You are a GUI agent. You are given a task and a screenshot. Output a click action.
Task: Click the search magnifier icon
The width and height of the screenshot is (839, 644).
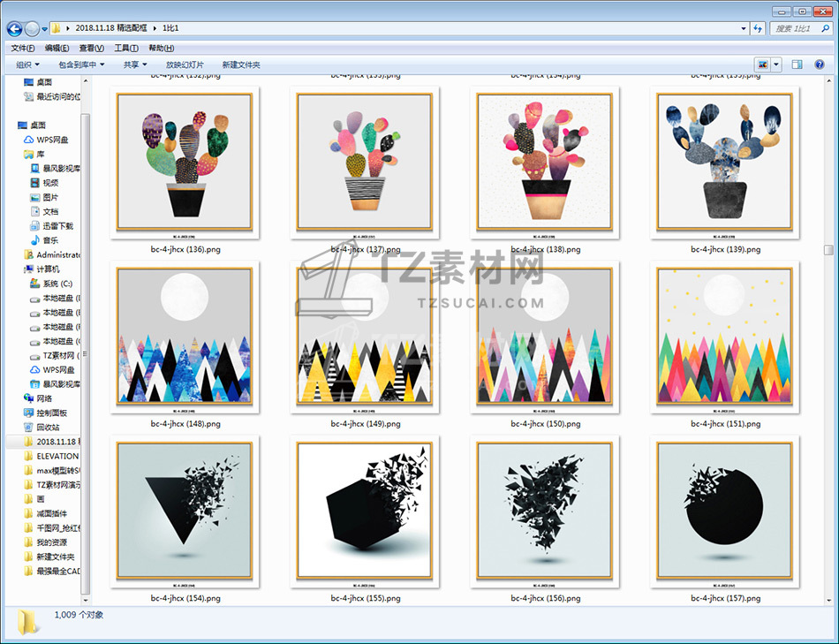point(826,28)
